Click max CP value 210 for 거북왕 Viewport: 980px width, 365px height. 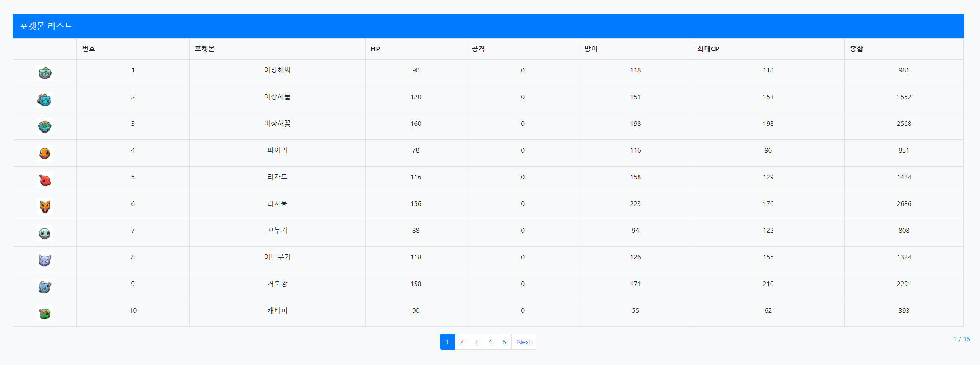click(x=768, y=284)
